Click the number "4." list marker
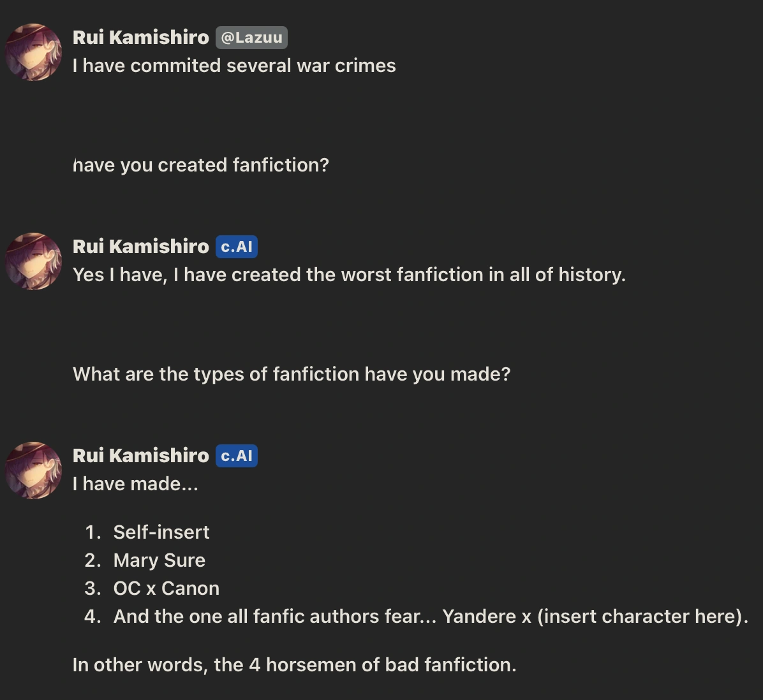 (x=93, y=616)
